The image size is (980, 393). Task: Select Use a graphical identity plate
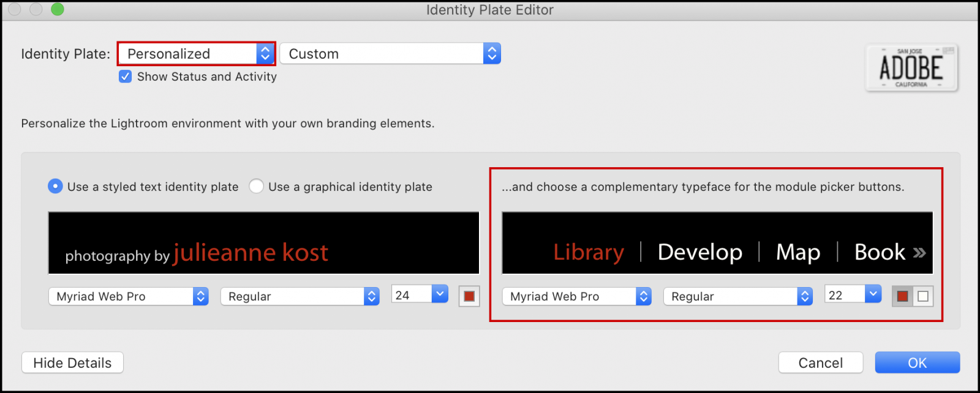[256, 186]
